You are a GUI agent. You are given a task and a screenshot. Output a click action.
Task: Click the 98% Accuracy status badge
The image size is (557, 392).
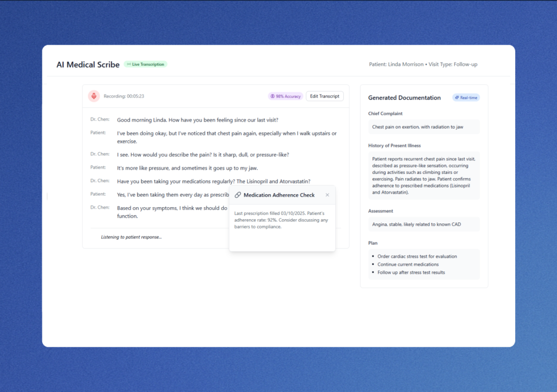pos(285,96)
